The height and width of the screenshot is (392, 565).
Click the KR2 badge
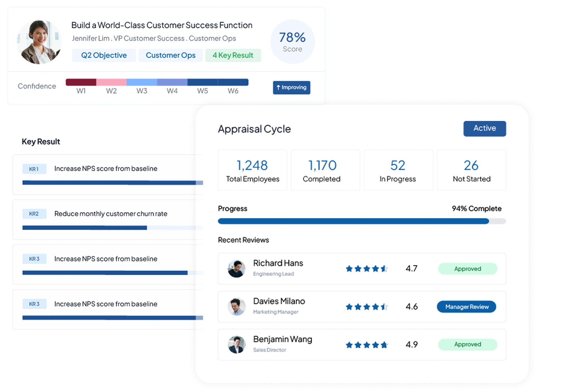(x=34, y=214)
